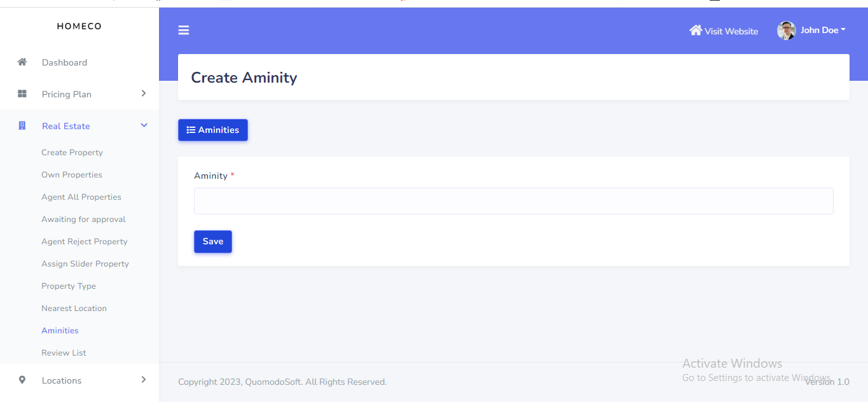Select Nearest Location in sidebar

(74, 308)
